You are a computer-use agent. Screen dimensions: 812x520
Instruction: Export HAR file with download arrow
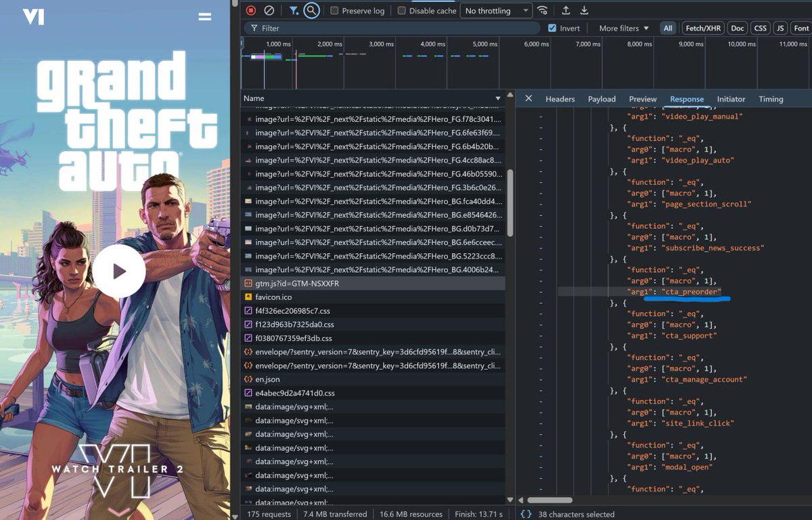tap(585, 10)
